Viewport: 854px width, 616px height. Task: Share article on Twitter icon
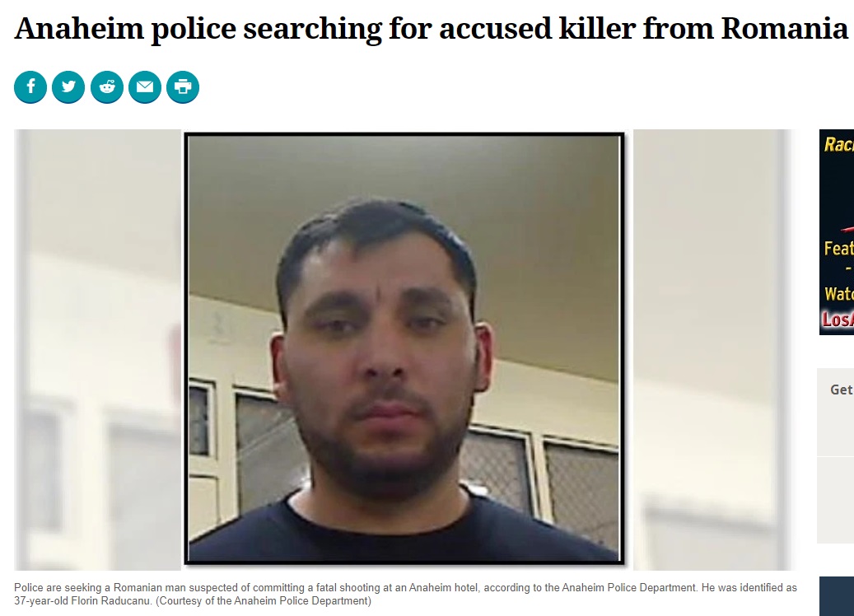click(x=68, y=86)
